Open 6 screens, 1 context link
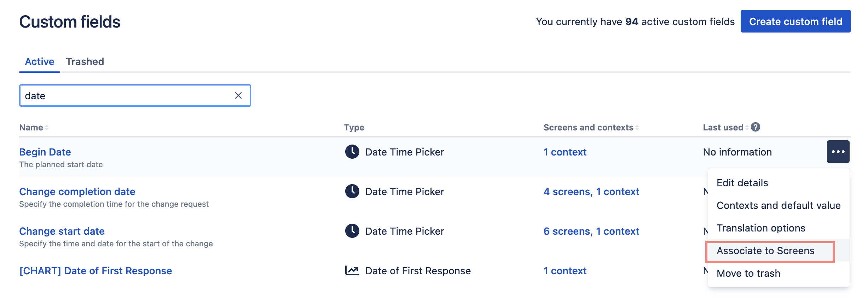The height and width of the screenshot is (299, 868). (591, 231)
